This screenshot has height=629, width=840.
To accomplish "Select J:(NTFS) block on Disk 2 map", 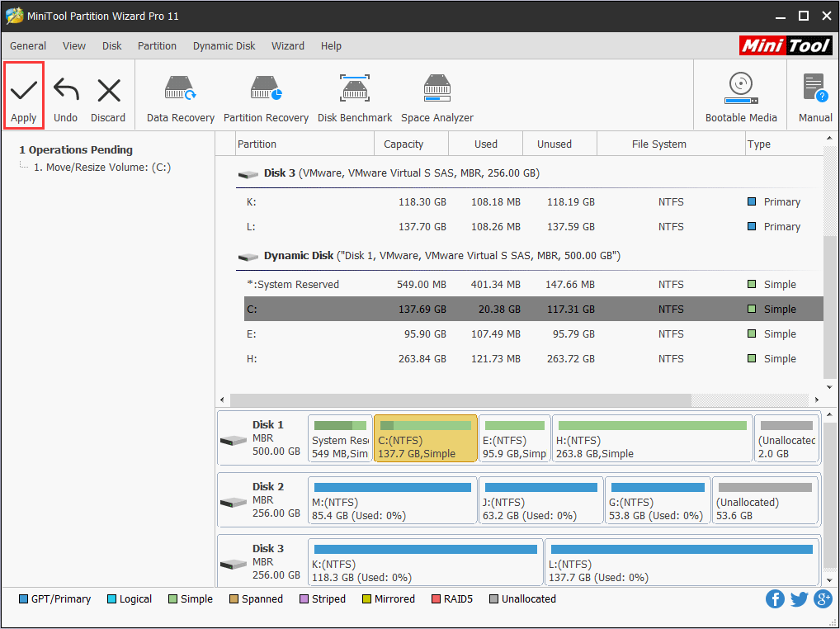I will 541,500.
